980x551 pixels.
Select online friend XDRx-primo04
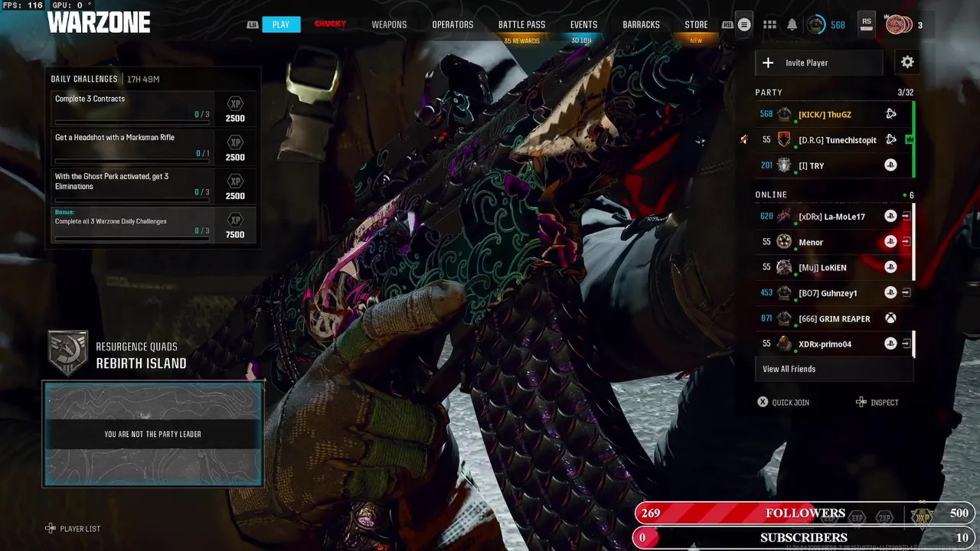pyautogui.click(x=833, y=344)
